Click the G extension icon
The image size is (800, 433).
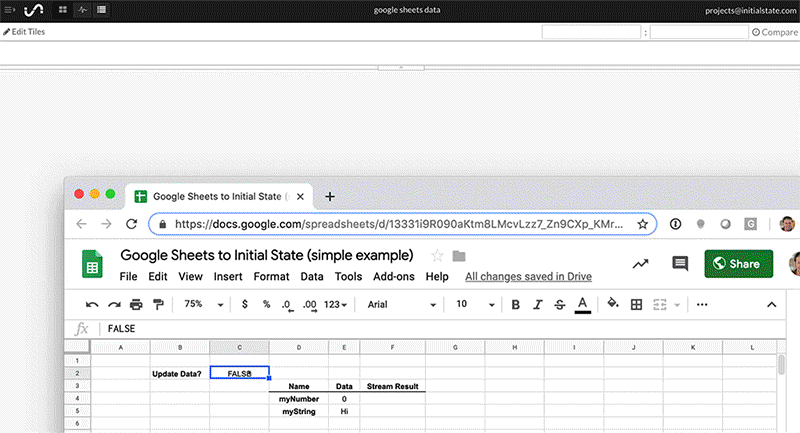point(750,224)
